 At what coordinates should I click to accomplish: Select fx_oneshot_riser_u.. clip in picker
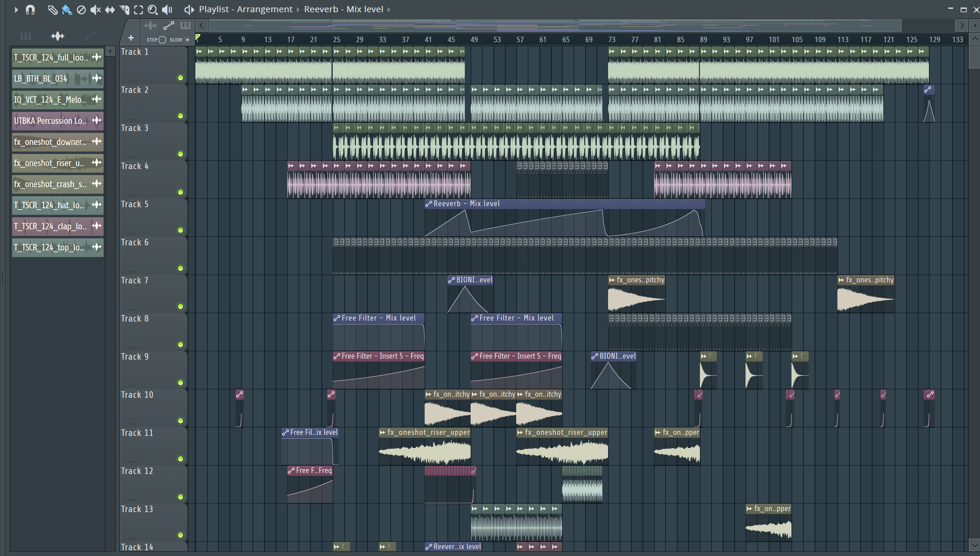(58, 163)
